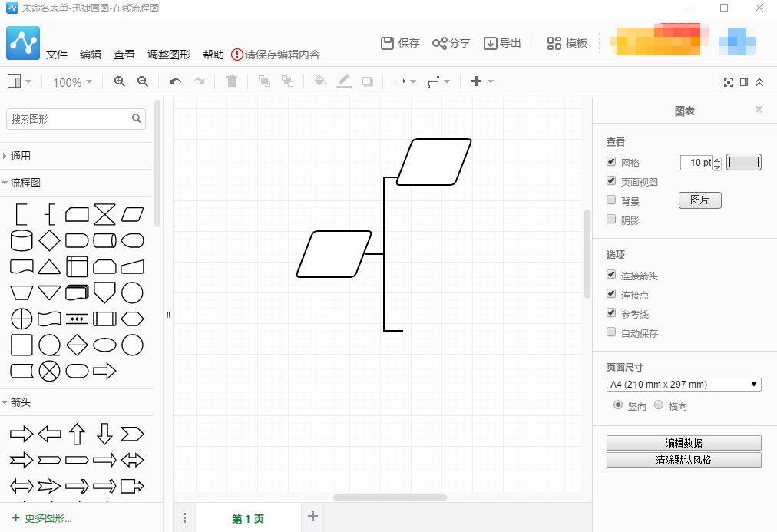Expand the General shapes section
Image resolution: width=777 pixels, height=532 pixels.
[21, 156]
